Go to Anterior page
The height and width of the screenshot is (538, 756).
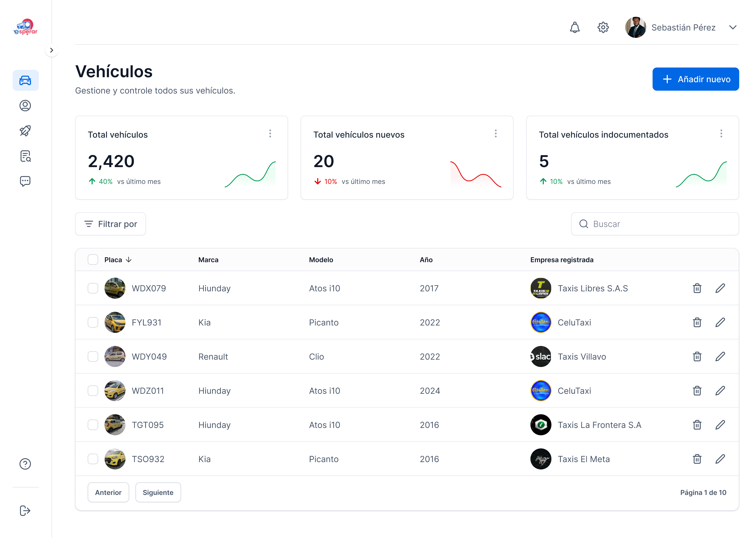[x=108, y=492]
